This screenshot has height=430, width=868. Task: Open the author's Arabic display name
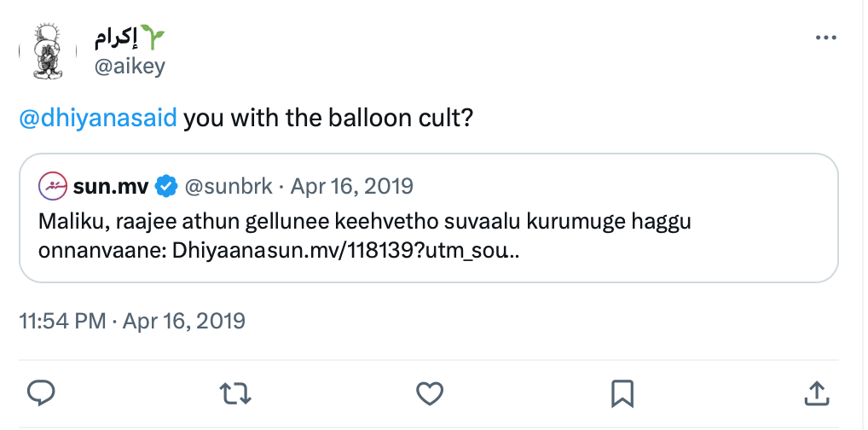point(115,39)
